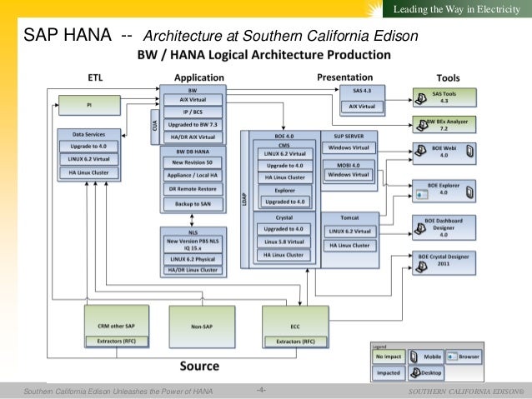
Task: Select the 'CRM other SAP' source box
Action: 117,327
